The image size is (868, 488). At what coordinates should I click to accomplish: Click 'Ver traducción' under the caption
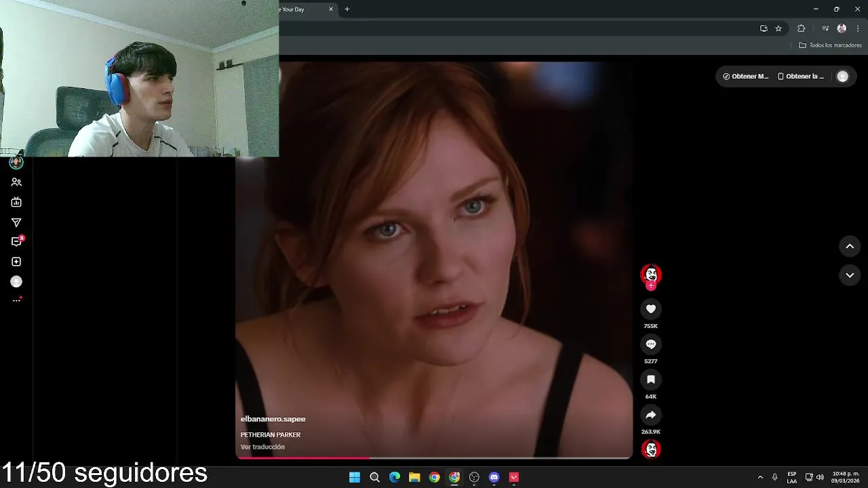click(262, 447)
